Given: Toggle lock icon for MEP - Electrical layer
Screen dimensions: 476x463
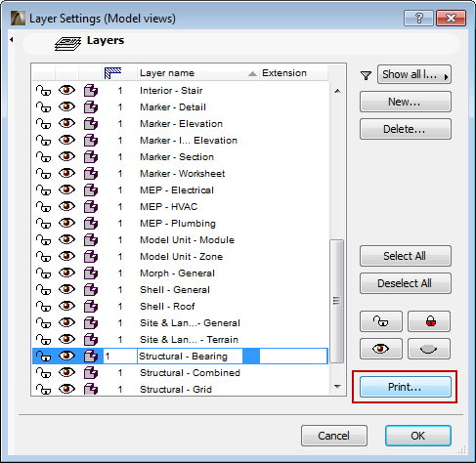Looking at the screenshot, I should (x=43, y=190).
